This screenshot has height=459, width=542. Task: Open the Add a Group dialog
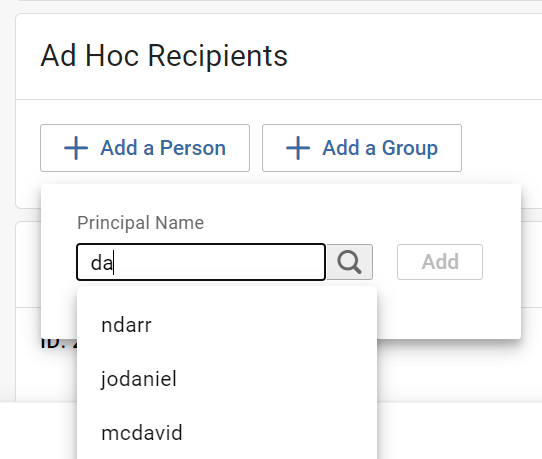(x=362, y=148)
